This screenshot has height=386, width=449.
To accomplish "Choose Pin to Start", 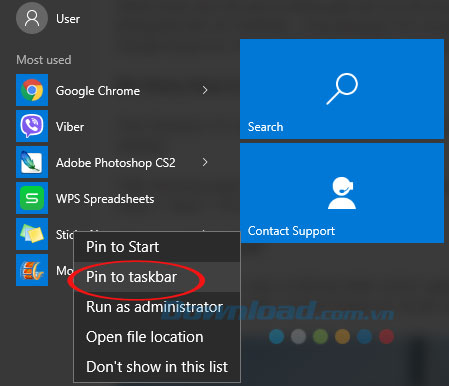I will click(x=157, y=247).
